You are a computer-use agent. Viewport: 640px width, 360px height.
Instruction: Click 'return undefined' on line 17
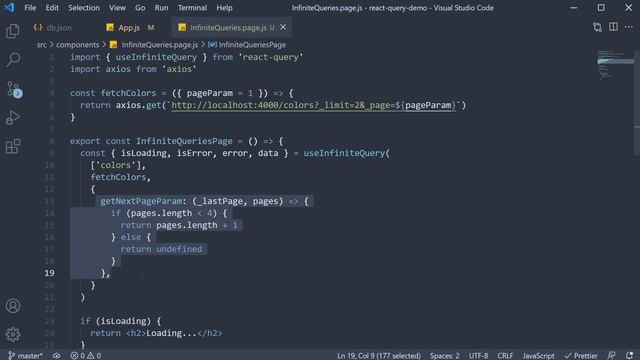click(161, 249)
